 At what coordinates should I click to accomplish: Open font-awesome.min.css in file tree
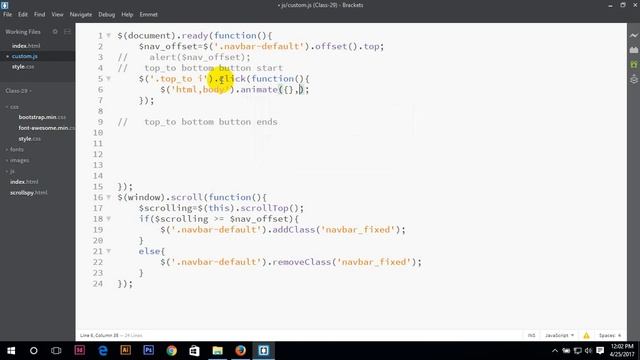46,128
